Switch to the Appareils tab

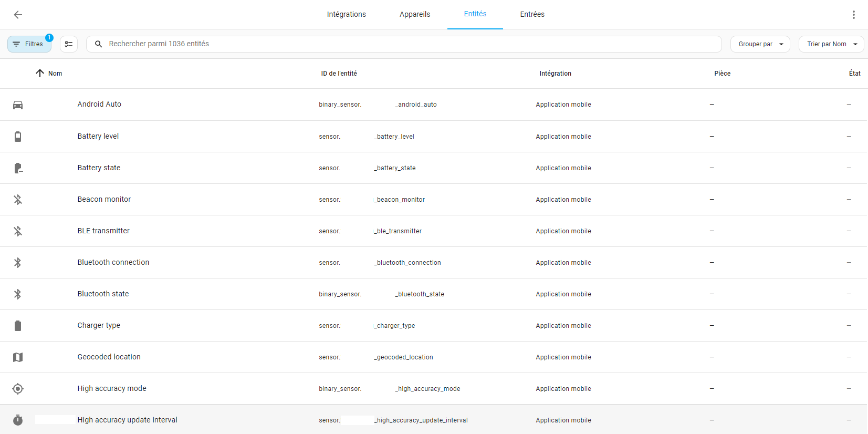[x=415, y=15]
